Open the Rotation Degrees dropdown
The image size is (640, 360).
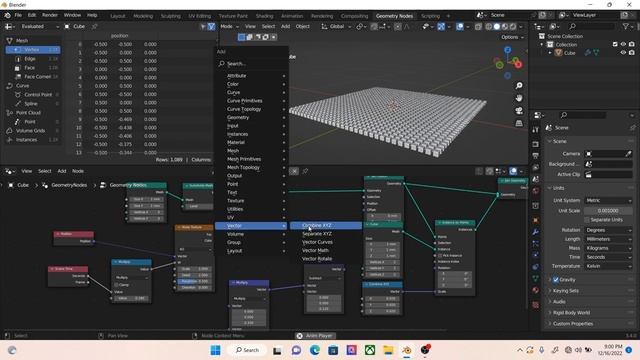coord(608,230)
